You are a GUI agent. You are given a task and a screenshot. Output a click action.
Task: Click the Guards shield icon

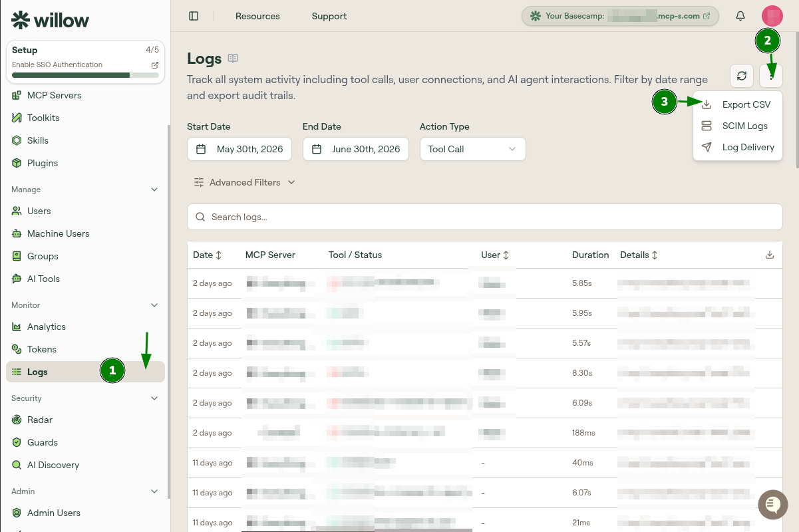pyautogui.click(x=17, y=442)
